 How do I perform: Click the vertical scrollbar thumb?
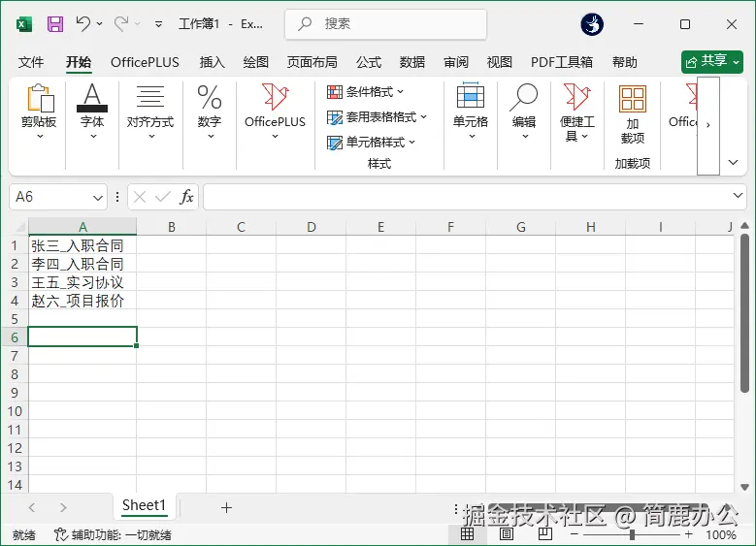pos(745,313)
